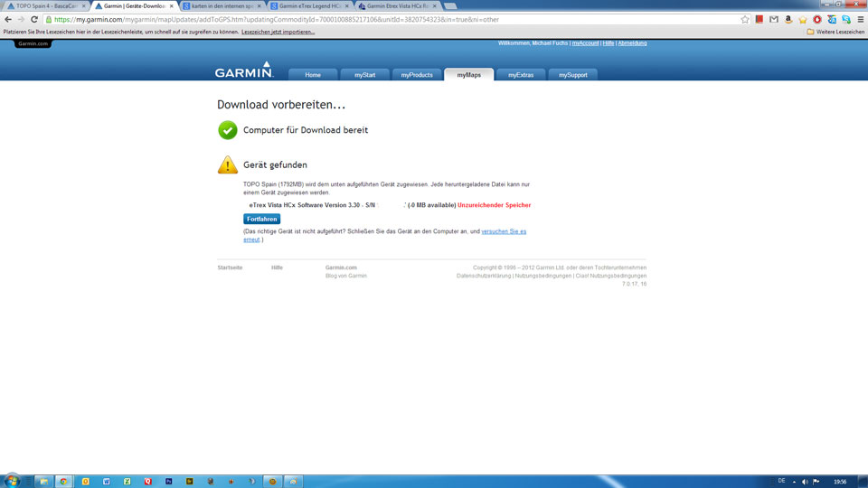Click the Garmin logo
Image resolution: width=868 pixels, height=488 pixels.
click(x=243, y=70)
